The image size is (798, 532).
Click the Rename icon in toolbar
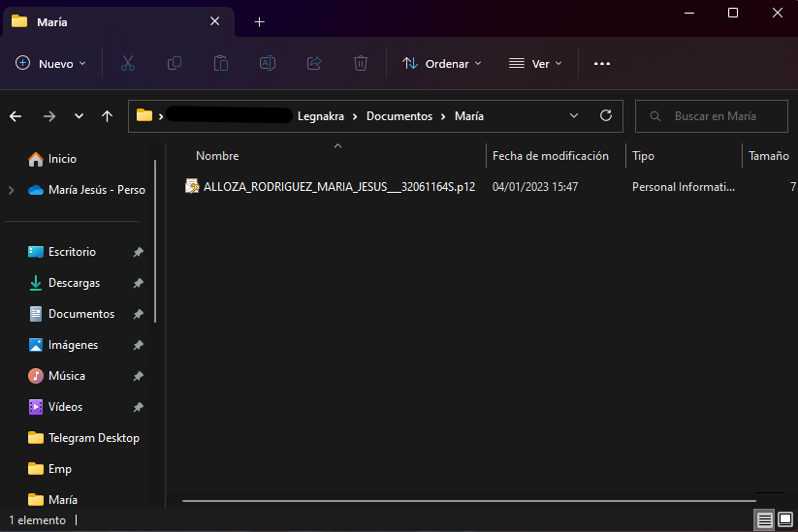tap(268, 63)
